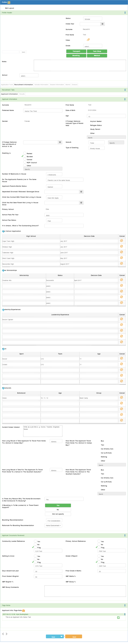
Task: Click the green Transport button
Action: point(76,51)
